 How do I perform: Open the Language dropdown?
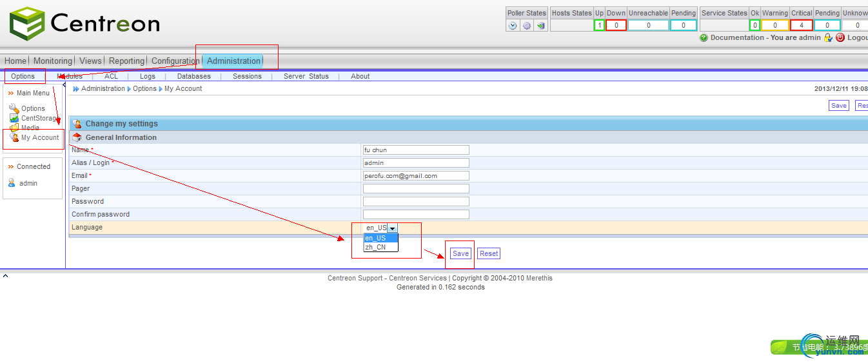(392, 228)
